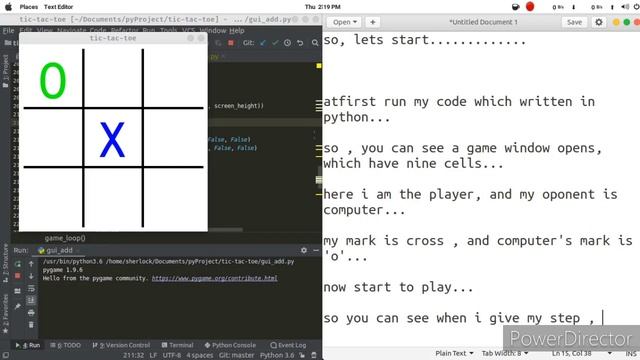The width and height of the screenshot is (640, 360).
Task: Click the pin tab icon in the Run panel
Action: [x=18, y=306]
